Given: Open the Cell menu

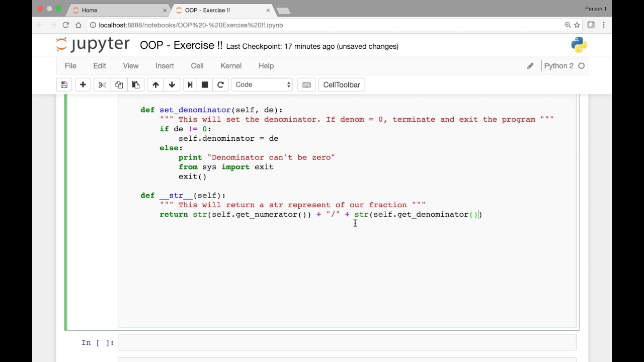Looking at the screenshot, I should (x=197, y=66).
